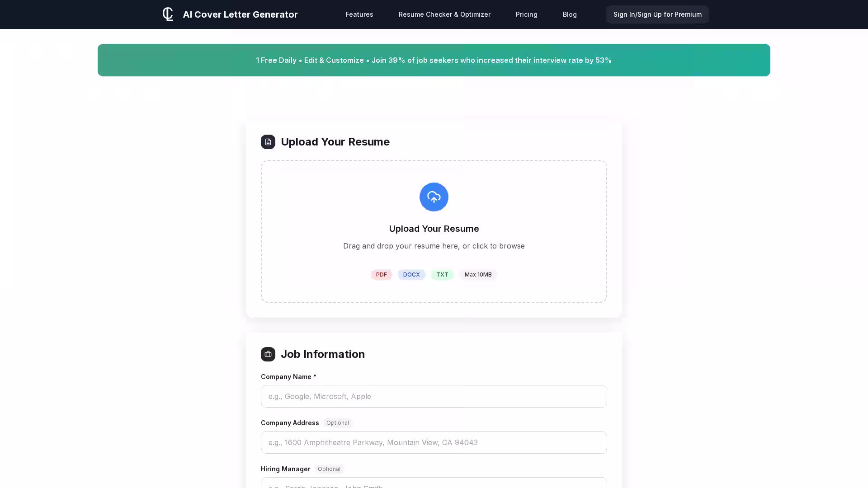Viewport: 868px width, 488px height.
Task: Click the PDF file type badge
Action: click(381, 275)
